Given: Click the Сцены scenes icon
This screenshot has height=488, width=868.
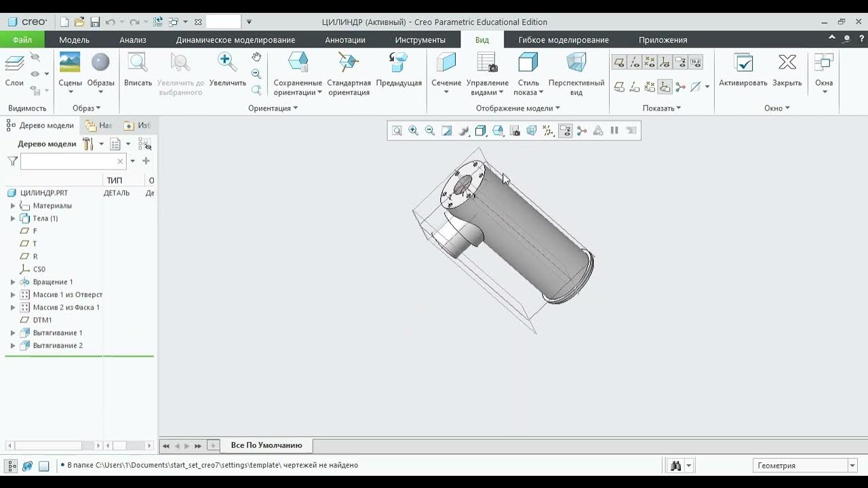Looking at the screenshot, I should (x=70, y=63).
